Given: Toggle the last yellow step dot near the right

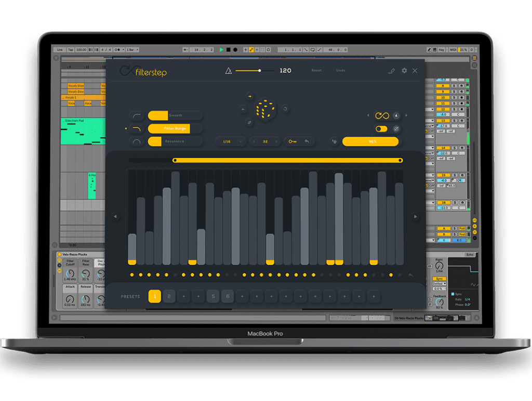Looking at the screenshot, I should click(x=391, y=275).
